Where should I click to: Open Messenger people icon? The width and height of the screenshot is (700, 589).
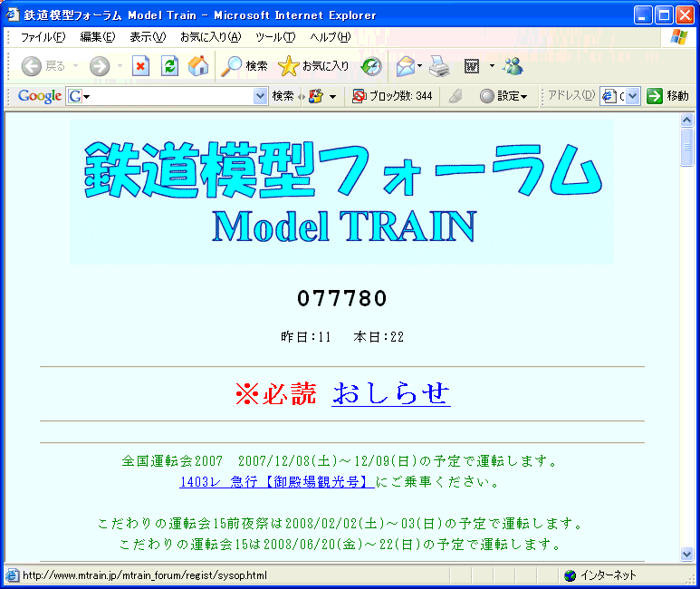pos(513,66)
